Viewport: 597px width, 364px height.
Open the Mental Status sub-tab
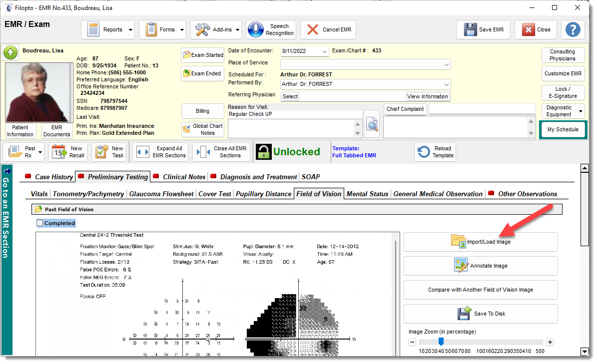click(x=367, y=194)
